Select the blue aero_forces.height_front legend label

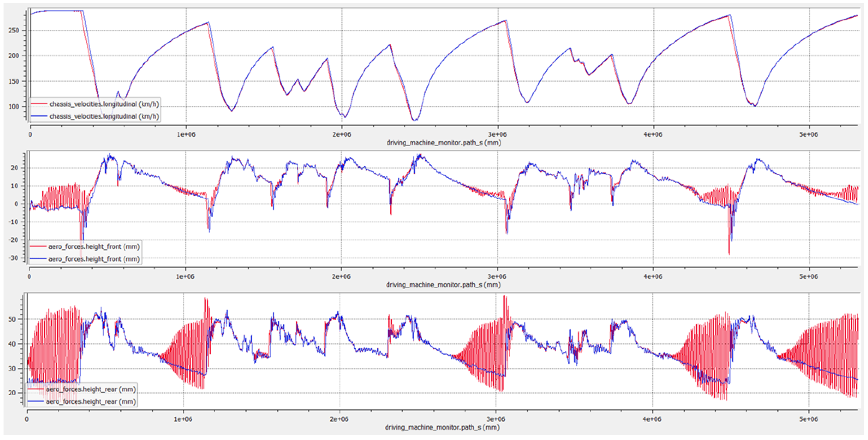(x=94, y=259)
